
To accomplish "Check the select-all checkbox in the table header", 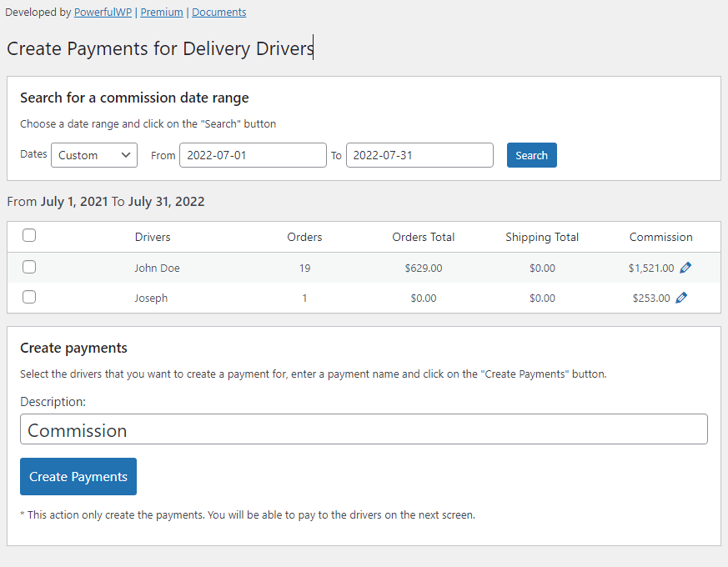I will [x=29, y=235].
